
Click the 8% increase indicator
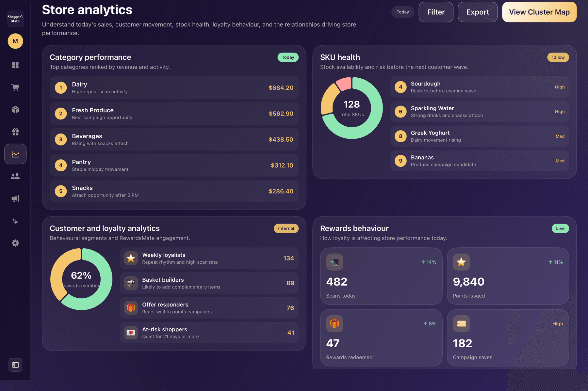(x=430, y=324)
